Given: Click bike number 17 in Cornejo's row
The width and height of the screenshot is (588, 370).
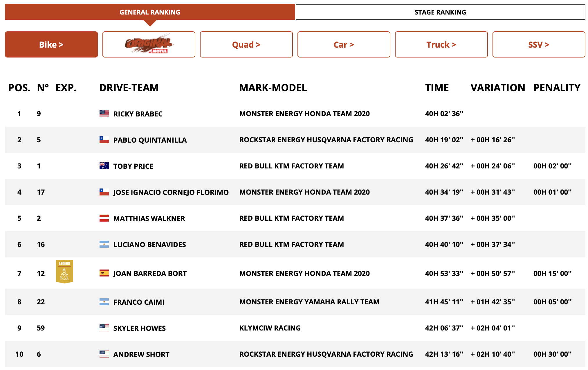Looking at the screenshot, I should (41, 192).
